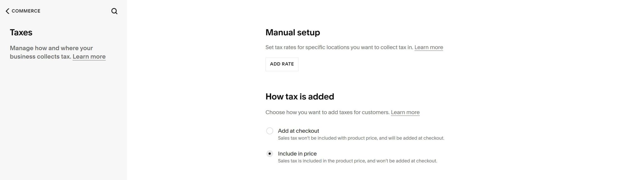Open Learn more link in Manual setup
The height and width of the screenshot is (180, 644).
[x=429, y=47]
